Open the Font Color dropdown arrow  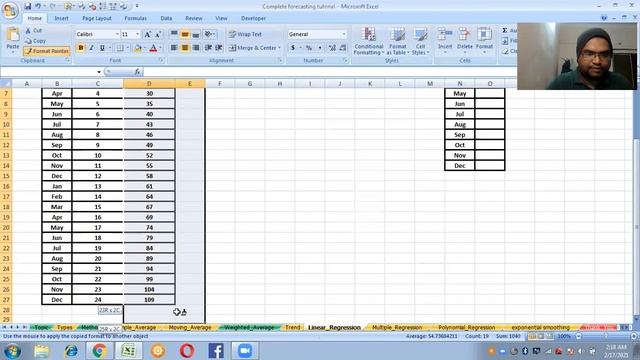[x=160, y=48]
